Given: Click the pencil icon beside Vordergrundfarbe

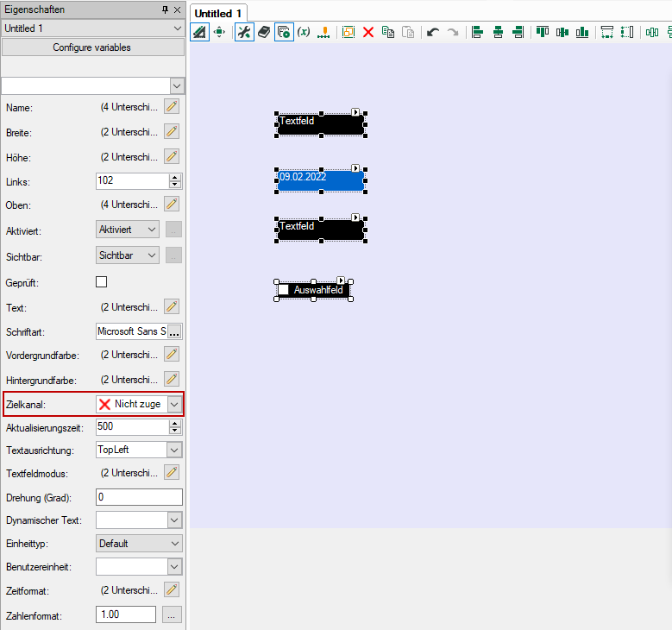Looking at the screenshot, I should (172, 354).
